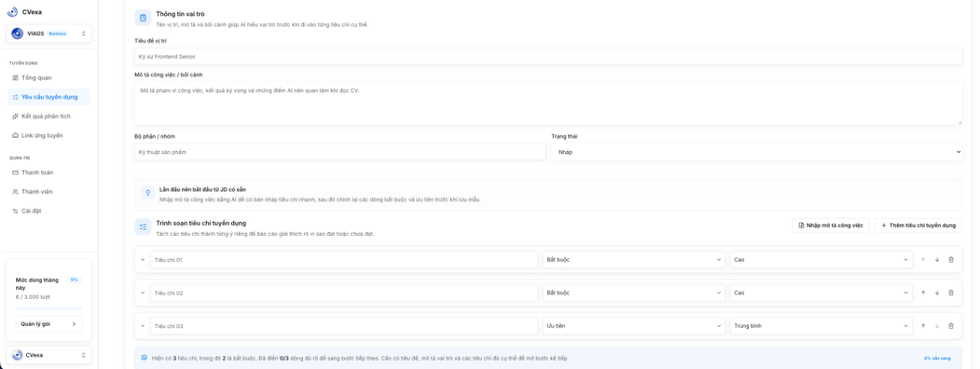Open Ưu tiên dropdown for Tiêu chí 03
980x369 pixels.
click(634, 326)
